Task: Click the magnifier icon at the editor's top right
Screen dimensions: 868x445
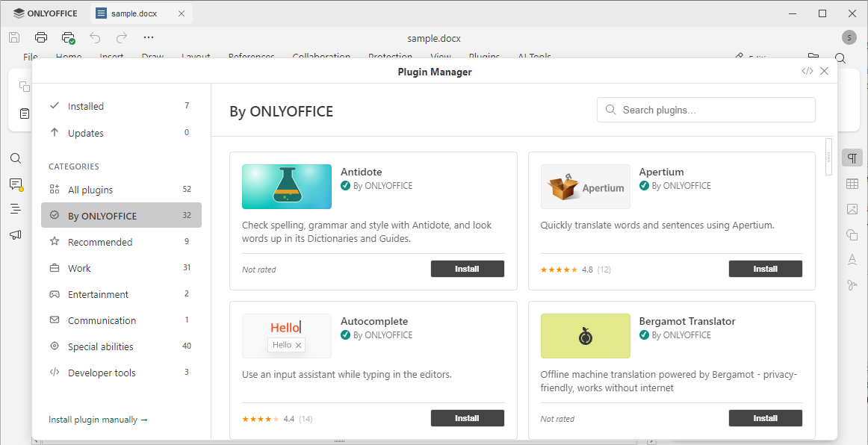Action: pyautogui.click(x=840, y=58)
